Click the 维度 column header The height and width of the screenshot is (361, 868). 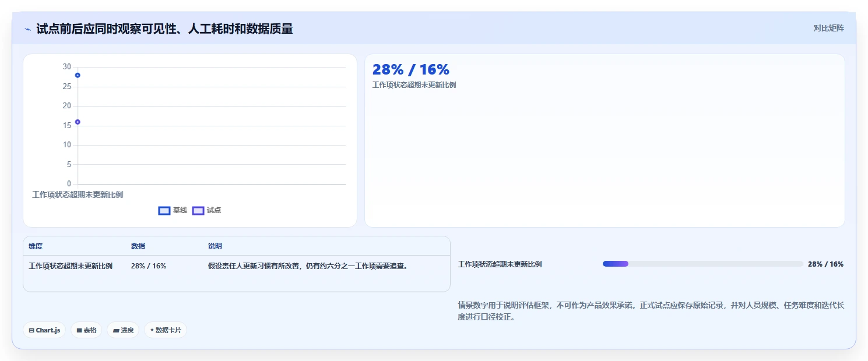[x=36, y=246]
